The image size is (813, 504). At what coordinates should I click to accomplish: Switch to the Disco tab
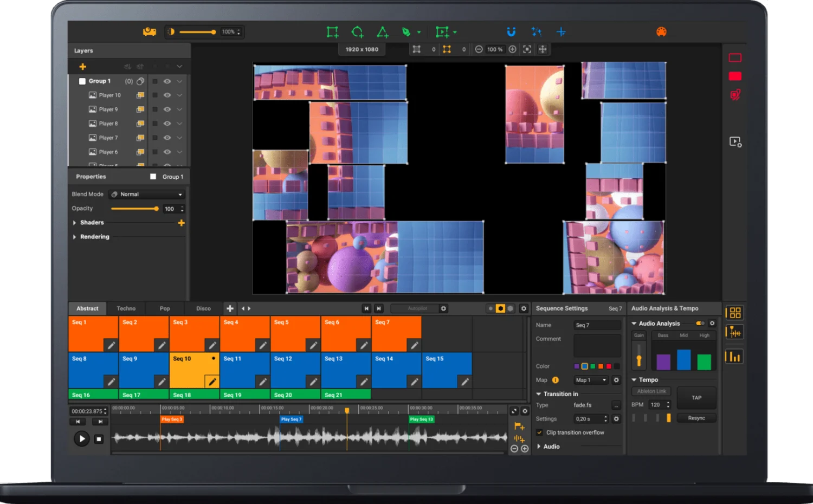pos(203,308)
